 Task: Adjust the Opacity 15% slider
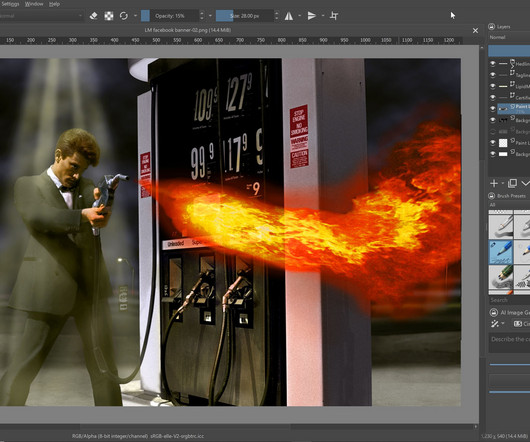click(169, 16)
